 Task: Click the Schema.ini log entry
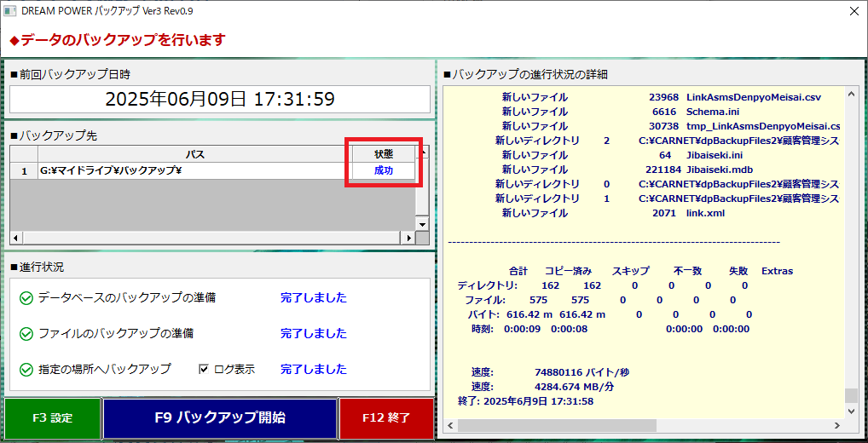(713, 112)
